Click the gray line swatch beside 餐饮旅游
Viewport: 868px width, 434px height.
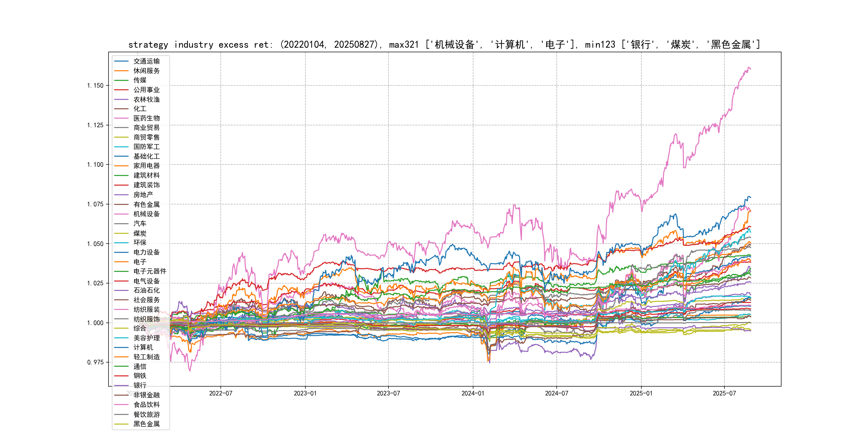coord(121,414)
